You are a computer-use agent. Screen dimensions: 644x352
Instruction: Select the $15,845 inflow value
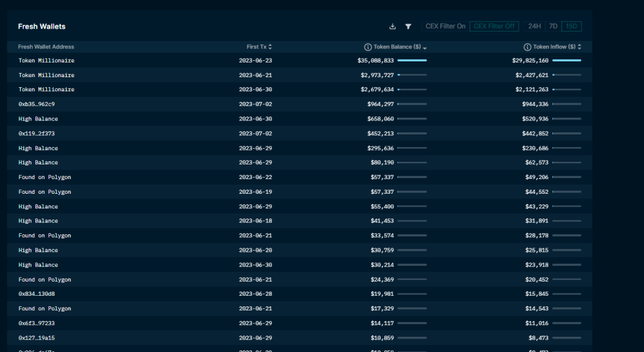coord(537,294)
